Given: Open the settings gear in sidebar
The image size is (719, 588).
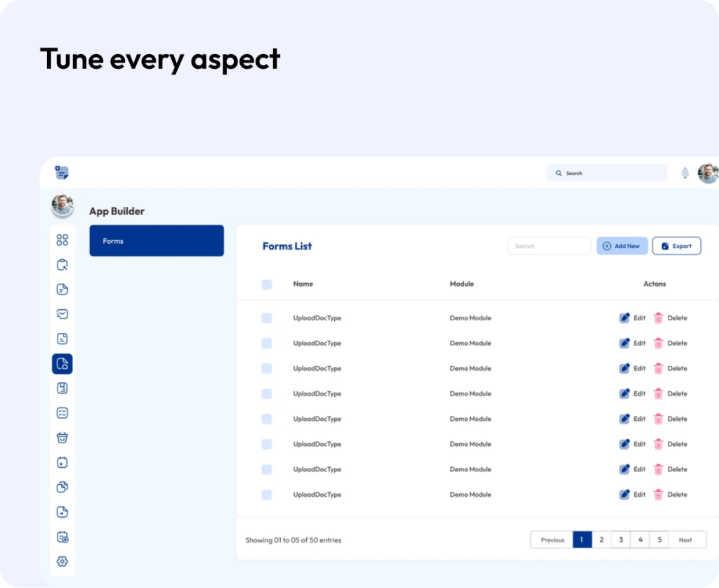Looking at the screenshot, I should coord(62,561).
